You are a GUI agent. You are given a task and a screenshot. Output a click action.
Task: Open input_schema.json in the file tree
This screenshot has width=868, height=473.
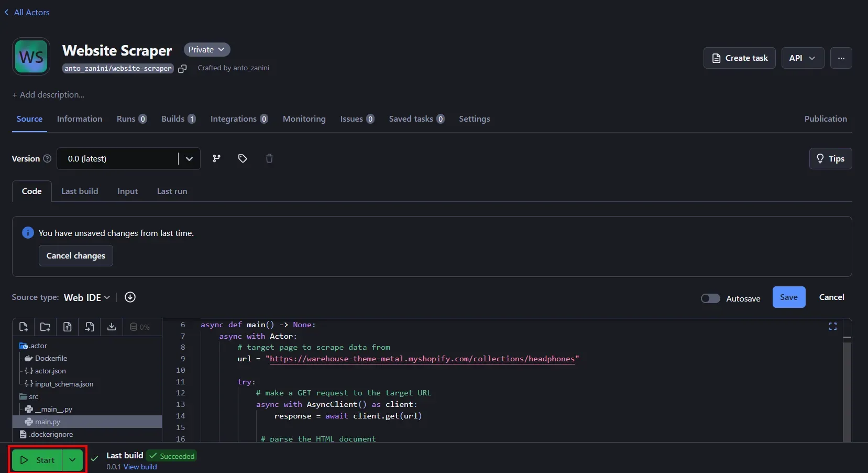tap(59, 384)
